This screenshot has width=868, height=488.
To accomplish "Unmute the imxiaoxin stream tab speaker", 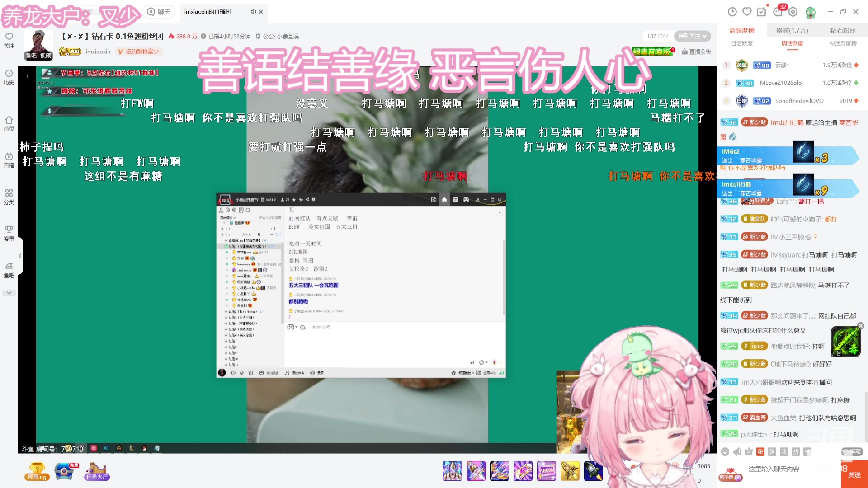I will pyautogui.click(x=254, y=12).
